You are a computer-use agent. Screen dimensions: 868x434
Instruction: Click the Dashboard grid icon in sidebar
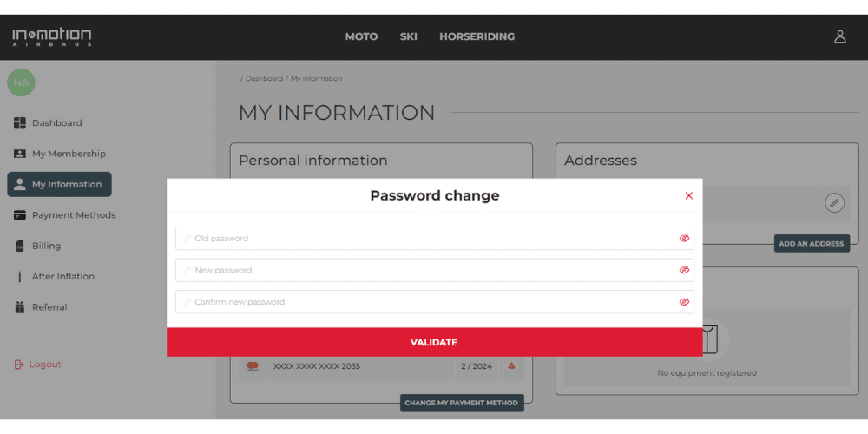click(x=20, y=123)
